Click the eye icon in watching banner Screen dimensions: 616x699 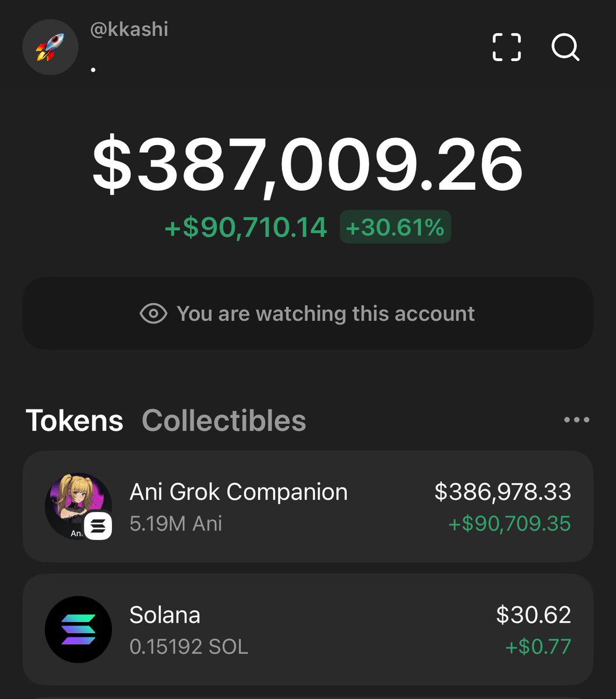(153, 313)
